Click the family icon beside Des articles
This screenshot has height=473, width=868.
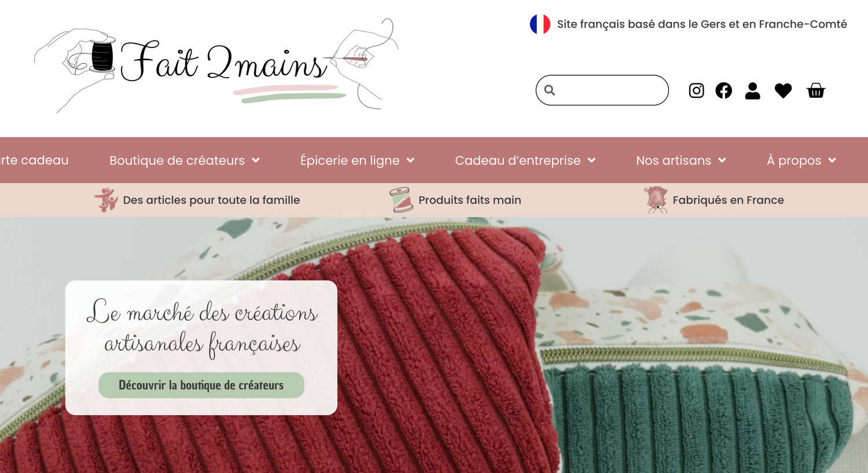(106, 200)
